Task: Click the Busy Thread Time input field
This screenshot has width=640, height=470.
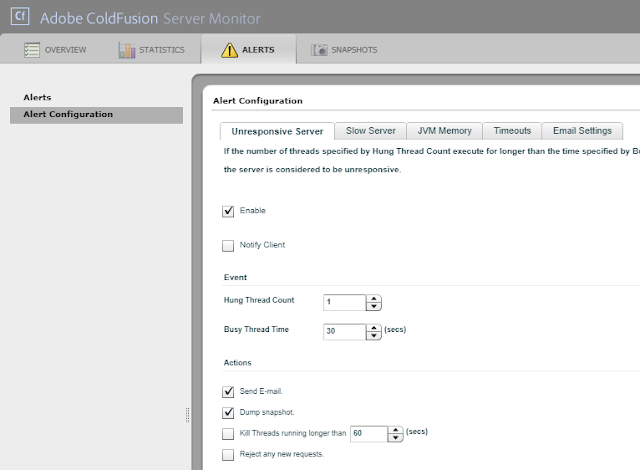Action: pos(345,331)
